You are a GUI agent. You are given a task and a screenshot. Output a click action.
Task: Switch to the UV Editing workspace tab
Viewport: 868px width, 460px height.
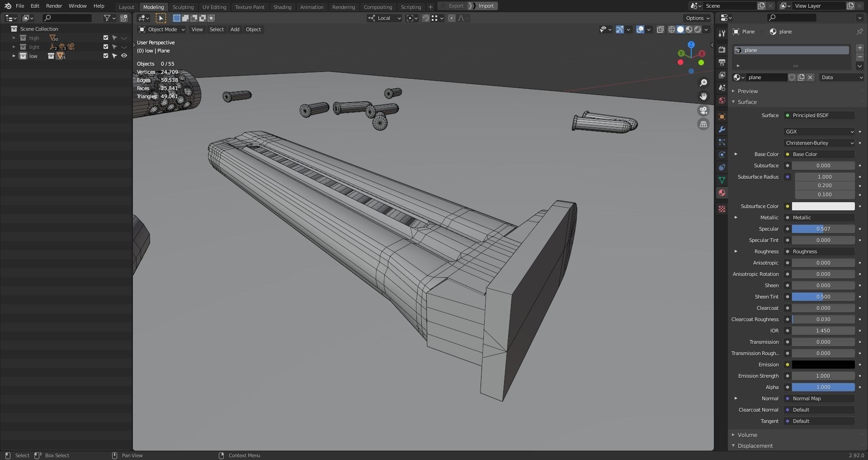click(214, 7)
